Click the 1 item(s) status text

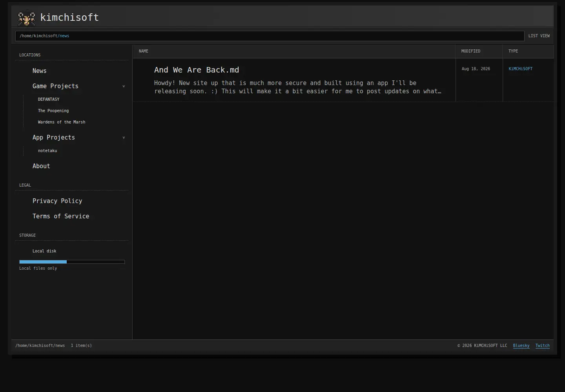[81, 346]
